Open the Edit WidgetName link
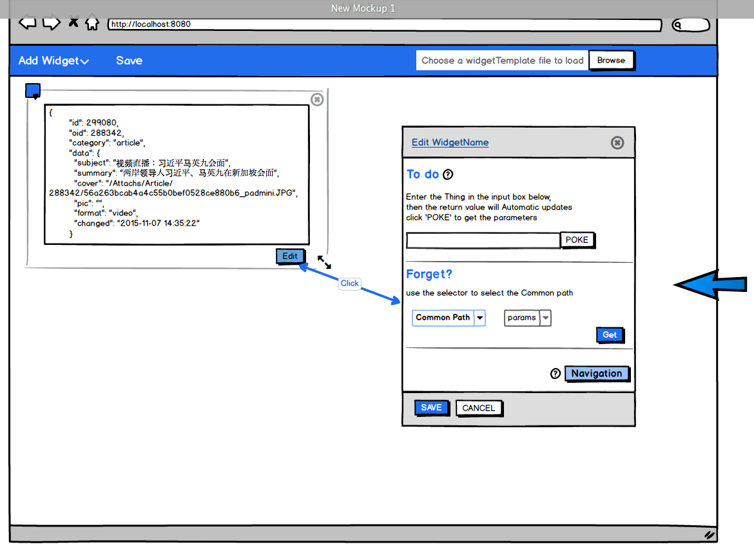This screenshot has width=754, height=560. (x=450, y=142)
